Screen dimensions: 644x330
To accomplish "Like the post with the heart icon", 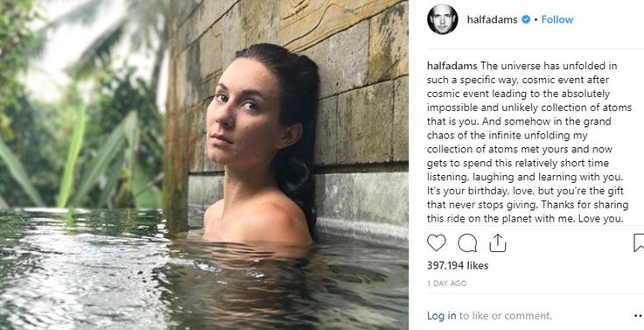I will [436, 242].
